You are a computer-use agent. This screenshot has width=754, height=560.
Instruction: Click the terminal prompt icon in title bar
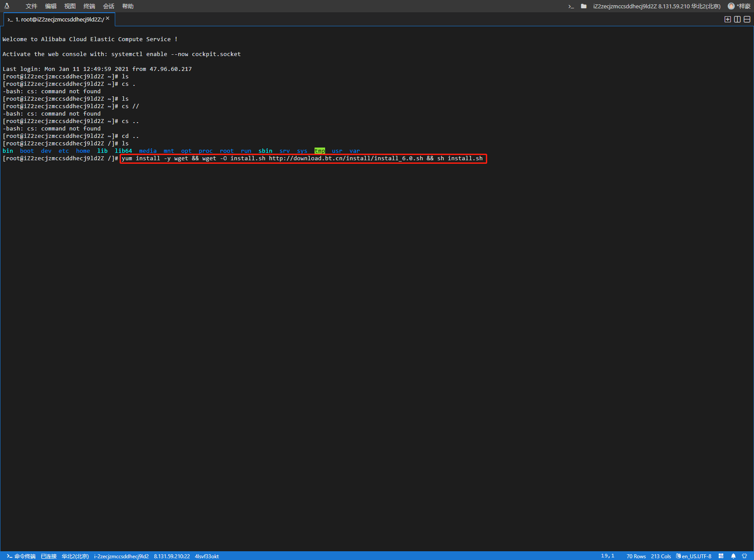(x=571, y=6)
